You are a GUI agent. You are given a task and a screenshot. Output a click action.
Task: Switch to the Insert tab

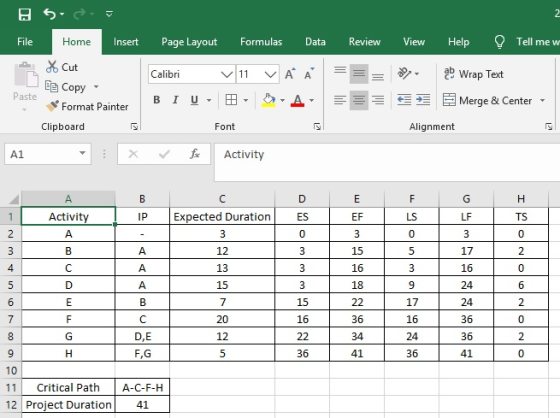coord(126,42)
